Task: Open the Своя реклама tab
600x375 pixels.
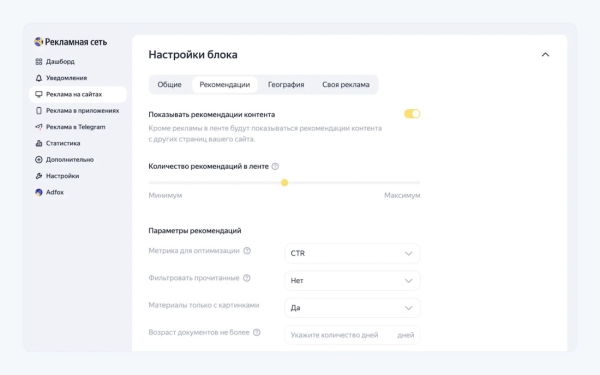Action: [346, 85]
